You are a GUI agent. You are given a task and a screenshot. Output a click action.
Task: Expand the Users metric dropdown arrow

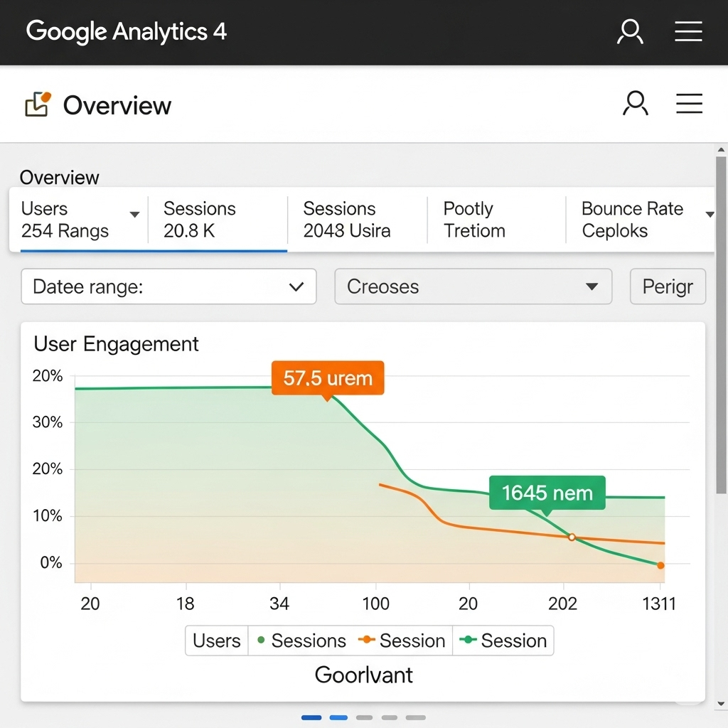point(134,215)
